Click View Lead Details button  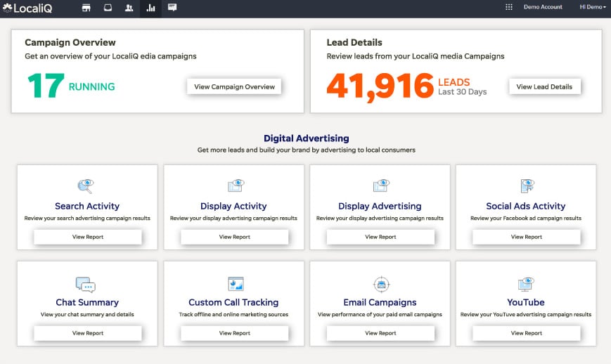(544, 86)
